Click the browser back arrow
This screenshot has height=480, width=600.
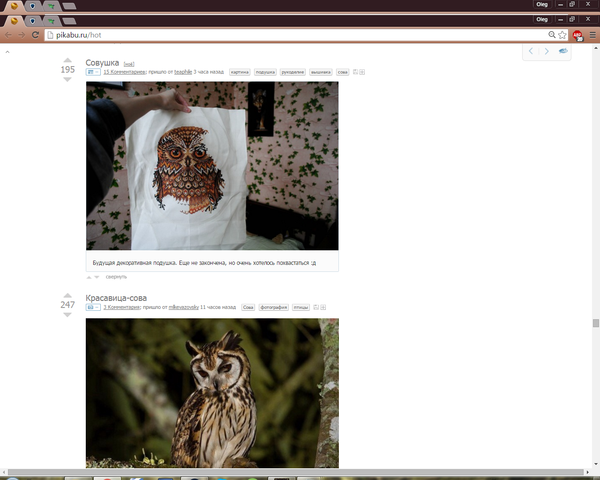tap(8, 34)
